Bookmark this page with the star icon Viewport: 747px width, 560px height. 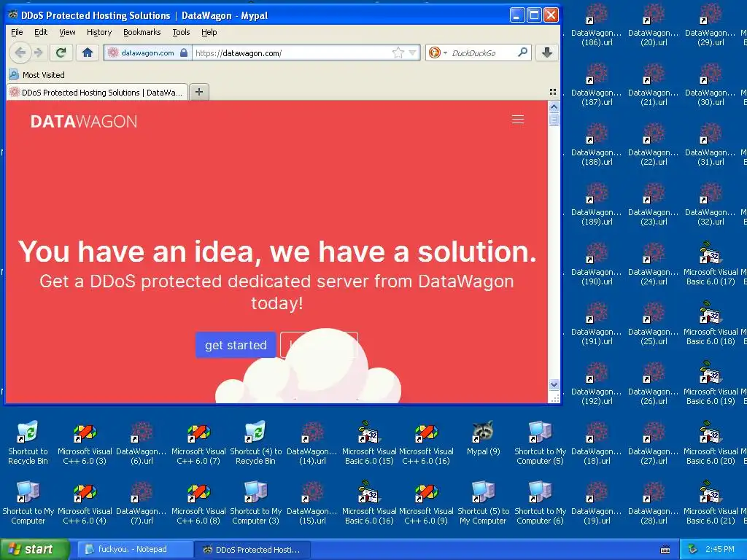(398, 52)
